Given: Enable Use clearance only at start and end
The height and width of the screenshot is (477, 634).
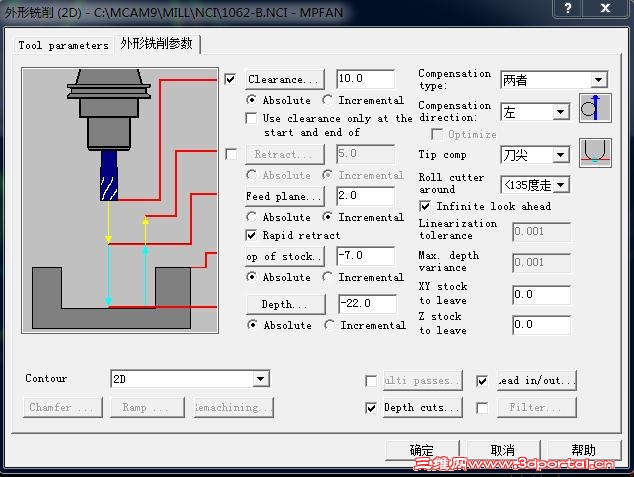Looking at the screenshot, I should 251,118.
